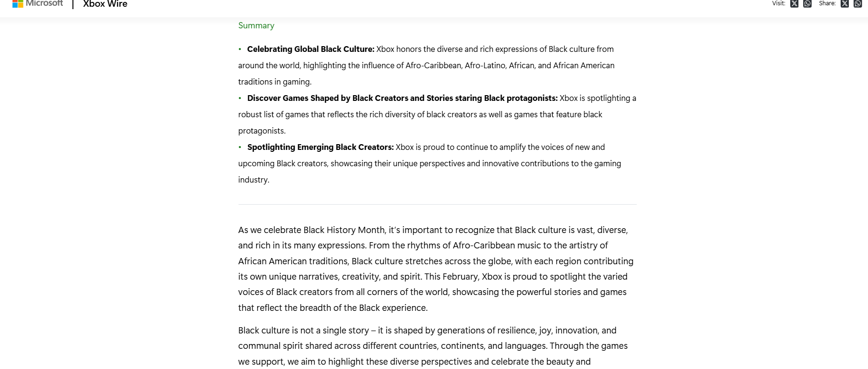Share the article via WhatsApp icon
The height and width of the screenshot is (369, 868).
coord(858,4)
